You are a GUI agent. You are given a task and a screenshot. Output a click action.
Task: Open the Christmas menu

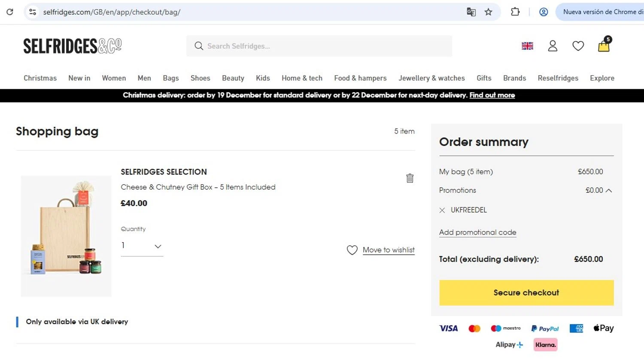40,78
